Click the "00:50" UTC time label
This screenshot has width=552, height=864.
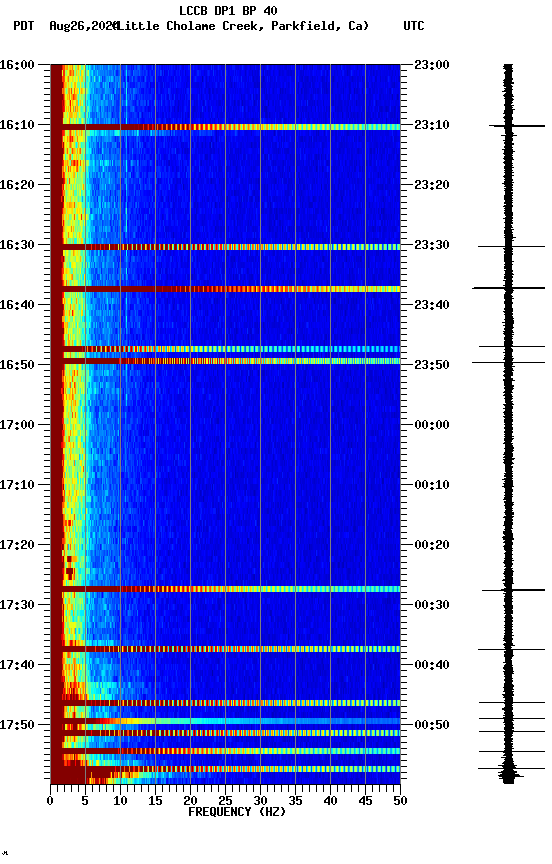432,725
